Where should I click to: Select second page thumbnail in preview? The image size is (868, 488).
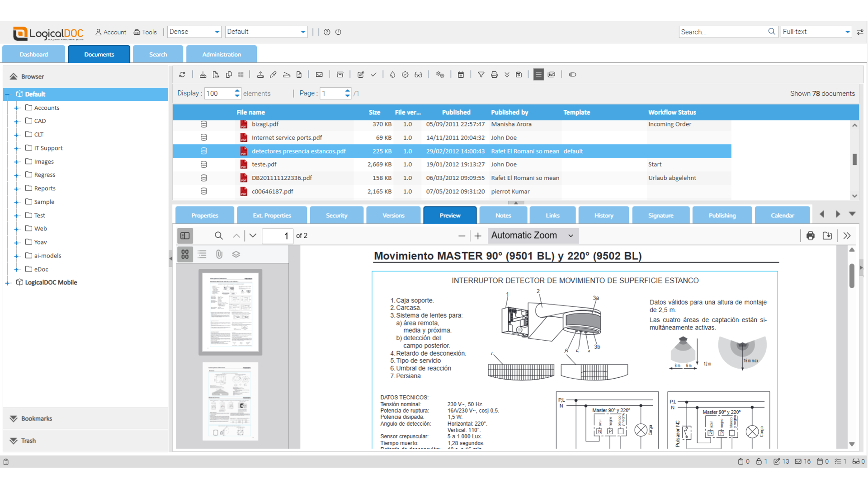click(230, 401)
